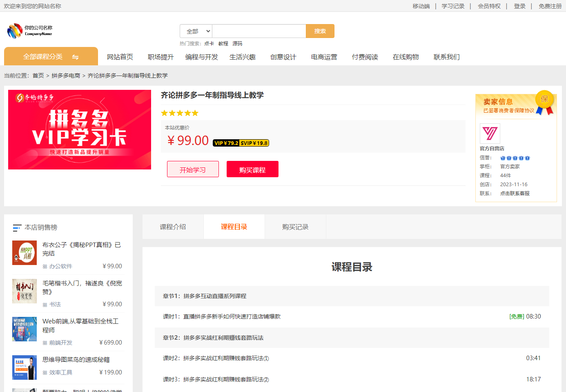Click the category icon beside 办公软件
This screenshot has width=566, height=392.
point(45,267)
